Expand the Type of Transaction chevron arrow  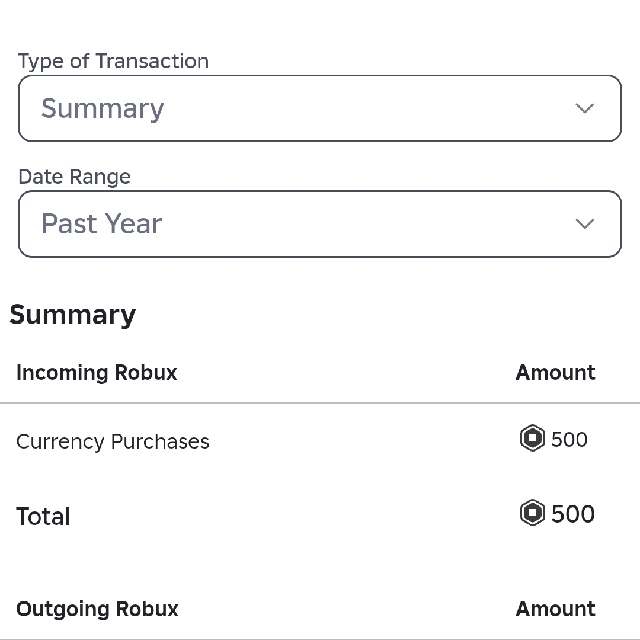tap(585, 109)
